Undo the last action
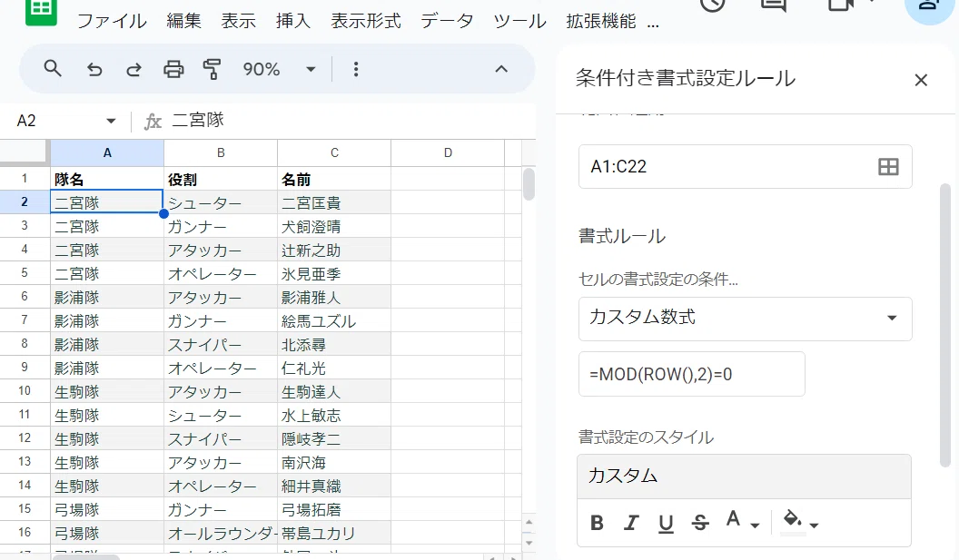 [x=94, y=69]
